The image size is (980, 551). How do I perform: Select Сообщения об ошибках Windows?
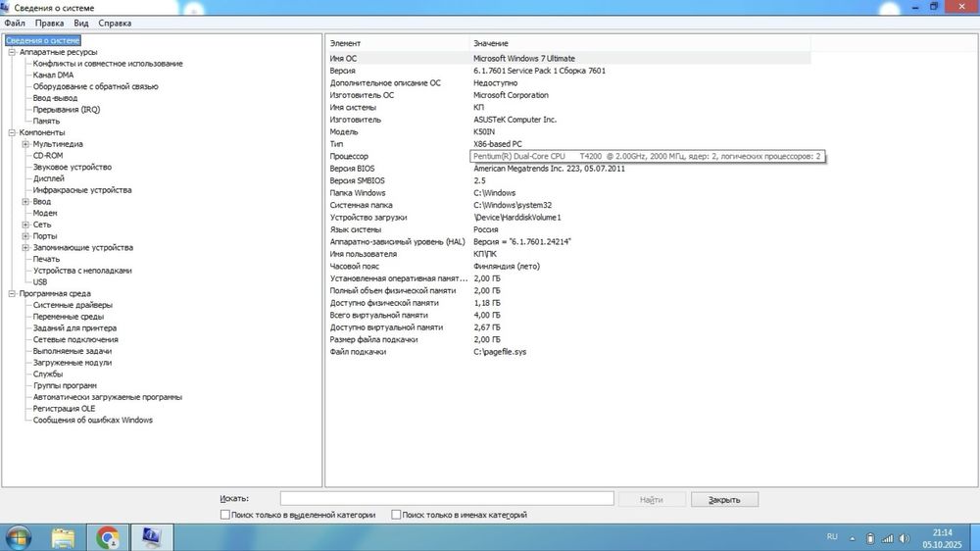(92, 421)
